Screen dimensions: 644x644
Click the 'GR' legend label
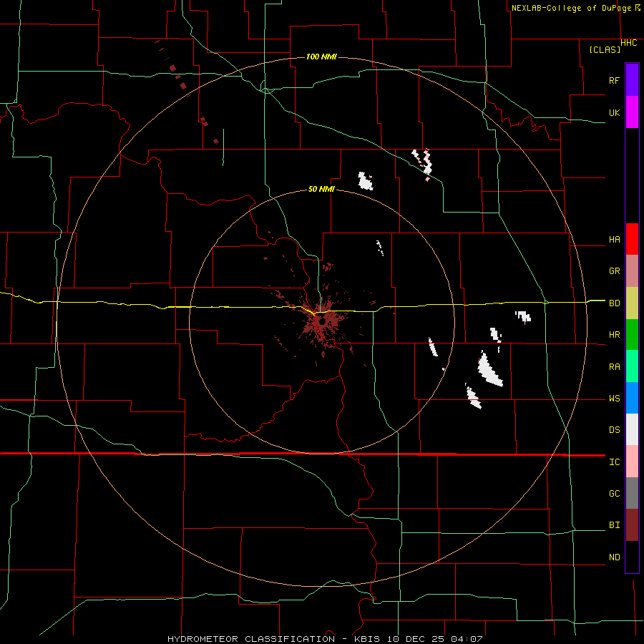[614, 271]
